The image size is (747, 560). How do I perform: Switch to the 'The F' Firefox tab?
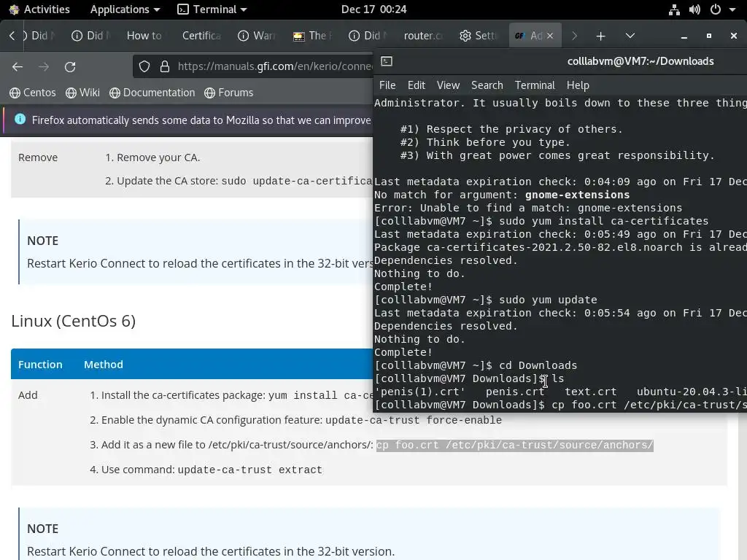tap(313, 36)
